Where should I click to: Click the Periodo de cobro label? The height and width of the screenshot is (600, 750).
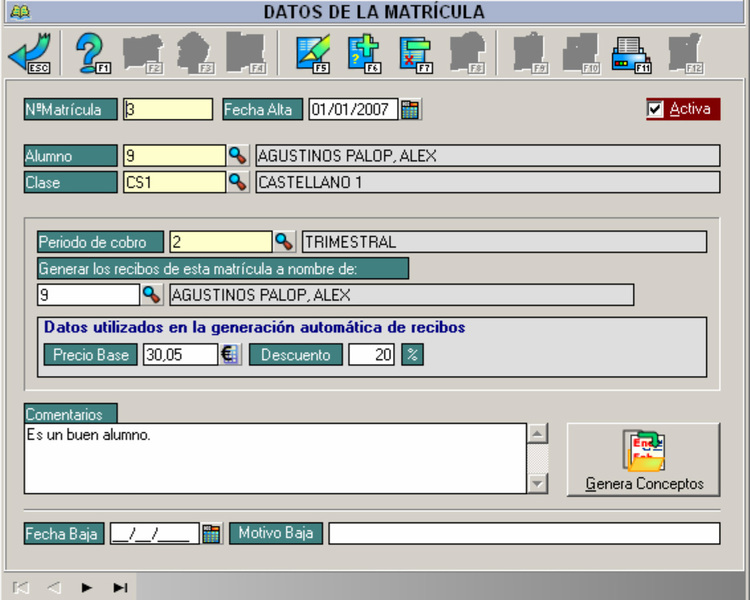[x=100, y=242]
